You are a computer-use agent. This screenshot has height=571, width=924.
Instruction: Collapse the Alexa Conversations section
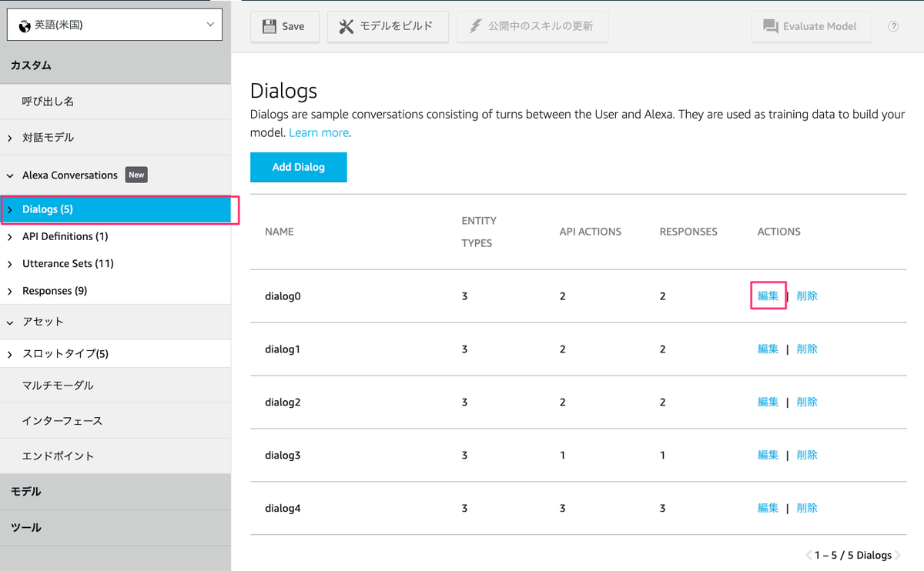click(x=11, y=175)
